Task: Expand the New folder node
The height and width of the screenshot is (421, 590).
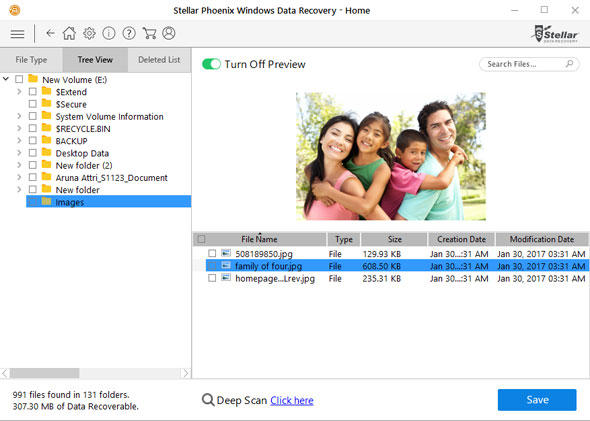Action: click(x=19, y=190)
